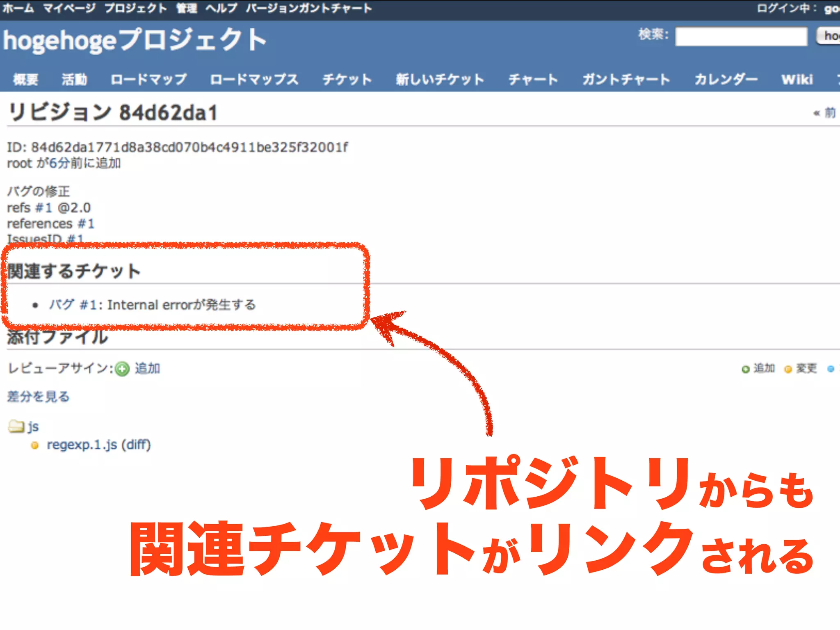Viewport: 840px width, 630px height.
Task: Open 管理 in the top menu
Action: (x=187, y=8)
